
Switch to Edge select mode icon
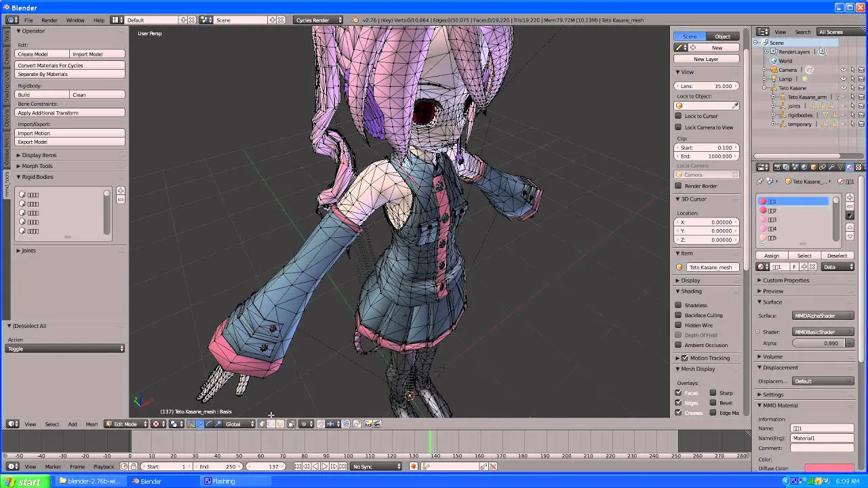click(270, 424)
